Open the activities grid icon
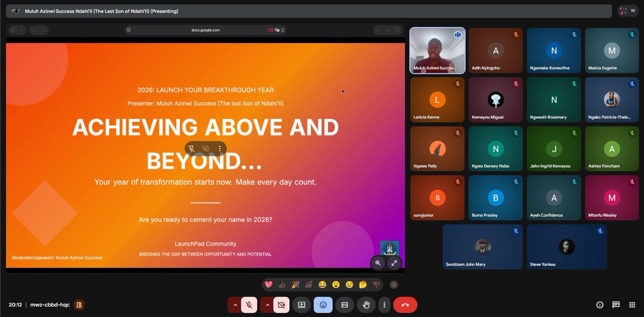The width and height of the screenshot is (644, 317). pos(632,305)
